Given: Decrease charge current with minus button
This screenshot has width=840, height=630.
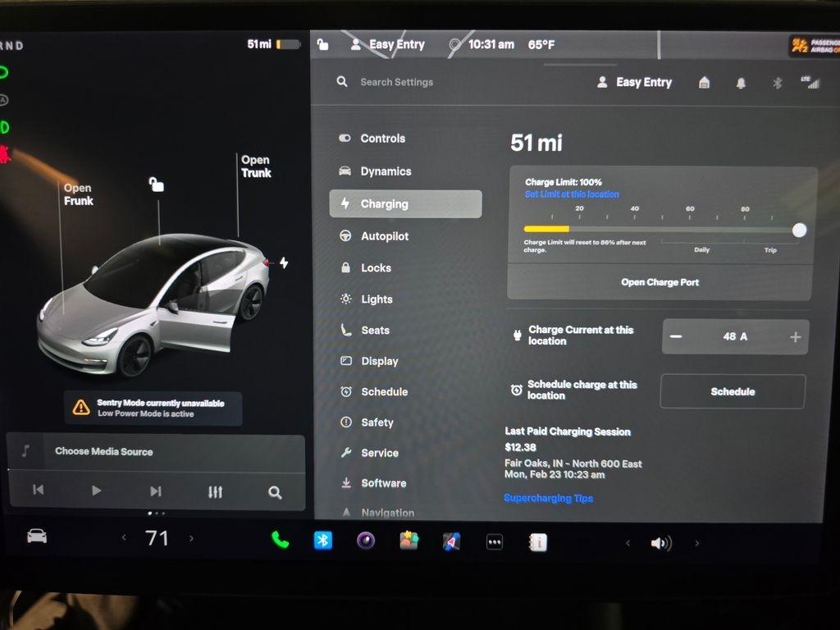Looking at the screenshot, I should click(x=676, y=337).
